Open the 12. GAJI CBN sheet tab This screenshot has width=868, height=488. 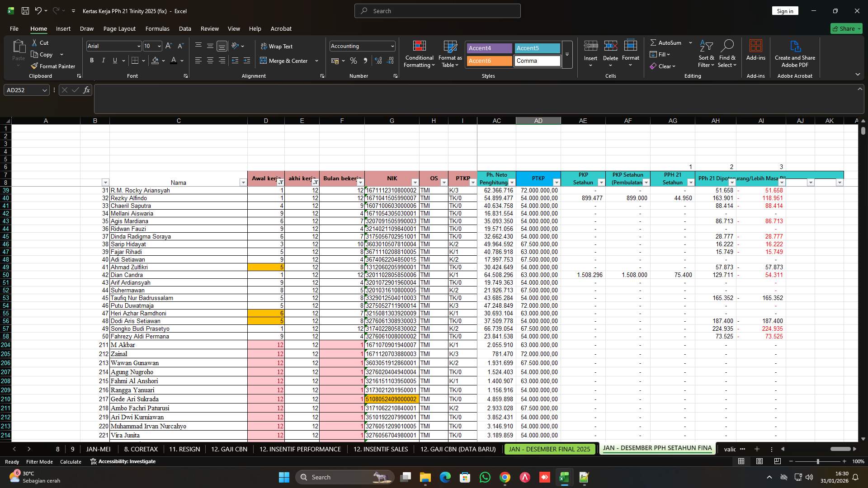(x=229, y=449)
